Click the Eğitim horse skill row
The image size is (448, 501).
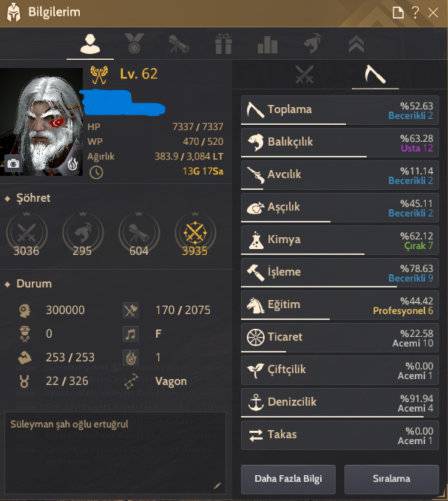coord(339,305)
